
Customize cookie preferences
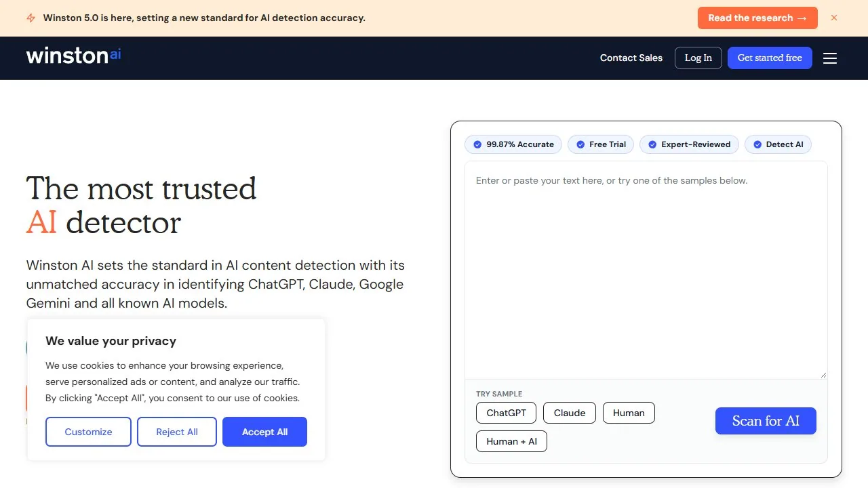[88, 432]
